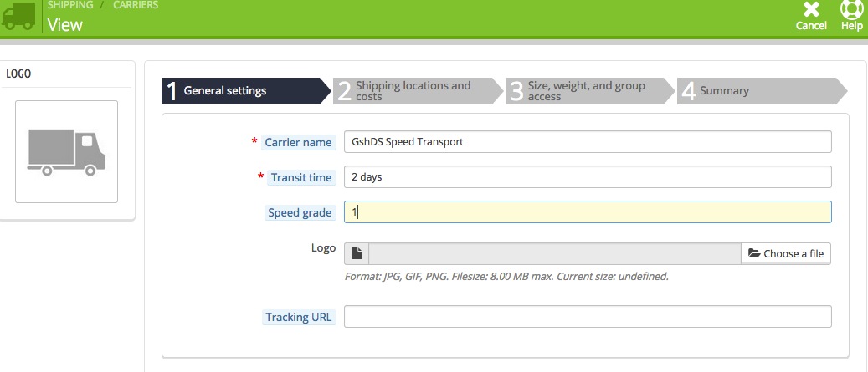Click the SHIPPING breadcrumb link
Viewport: 868px width, 372px height.
coord(70,5)
